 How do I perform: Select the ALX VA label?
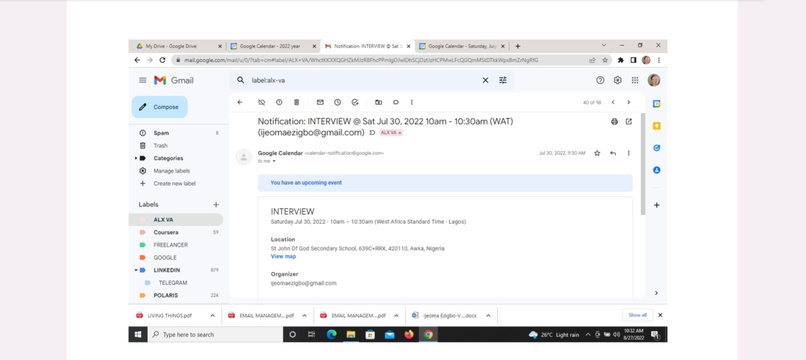point(176,220)
